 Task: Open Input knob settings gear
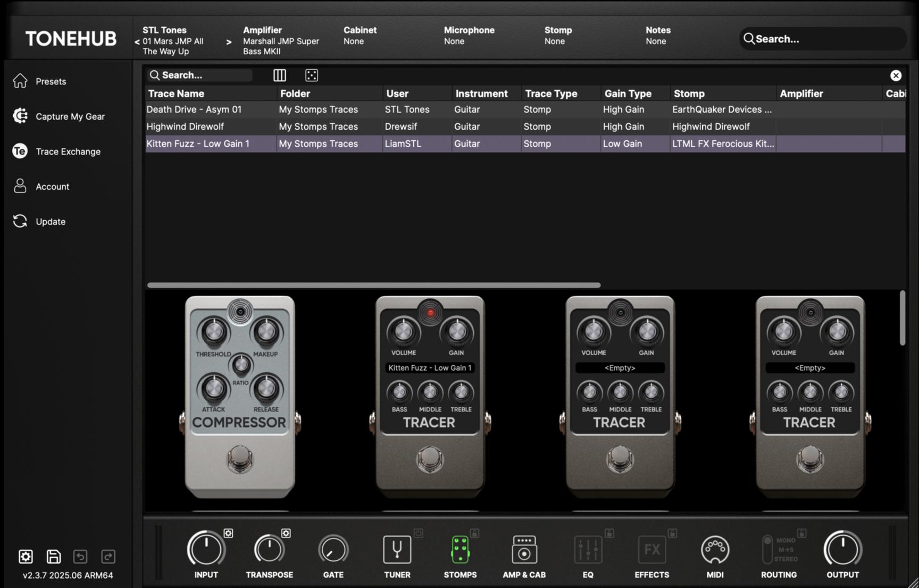pyautogui.click(x=228, y=533)
